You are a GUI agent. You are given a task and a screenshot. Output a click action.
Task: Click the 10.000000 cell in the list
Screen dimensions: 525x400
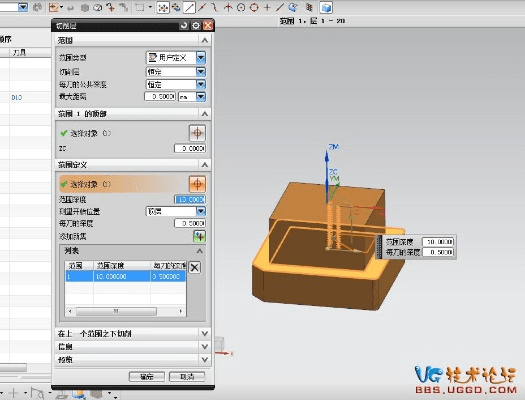point(122,276)
